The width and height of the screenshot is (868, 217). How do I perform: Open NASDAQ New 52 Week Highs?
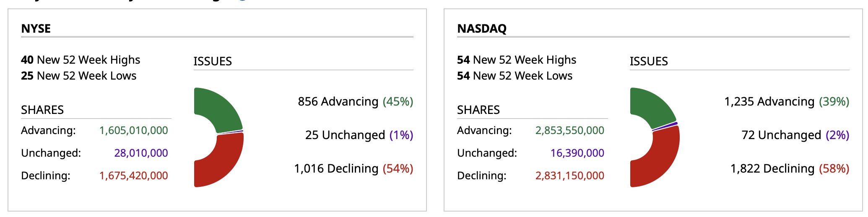517,60
